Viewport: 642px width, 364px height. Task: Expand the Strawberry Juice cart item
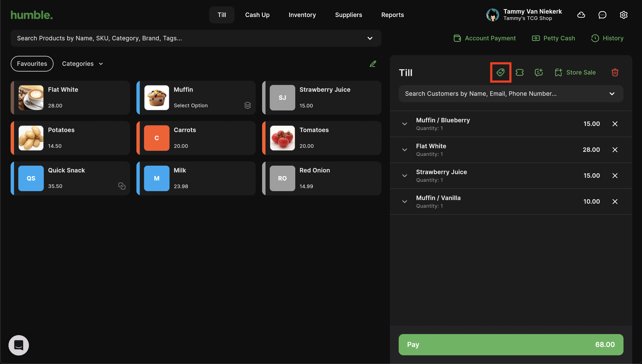point(405,176)
